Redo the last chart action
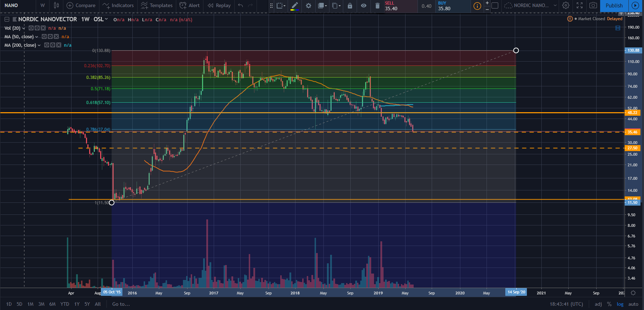 point(251,5)
